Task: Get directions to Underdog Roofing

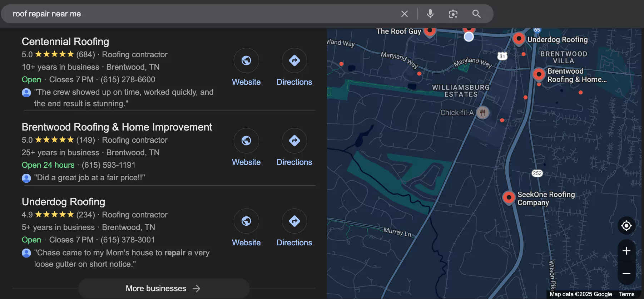Action: (x=294, y=221)
